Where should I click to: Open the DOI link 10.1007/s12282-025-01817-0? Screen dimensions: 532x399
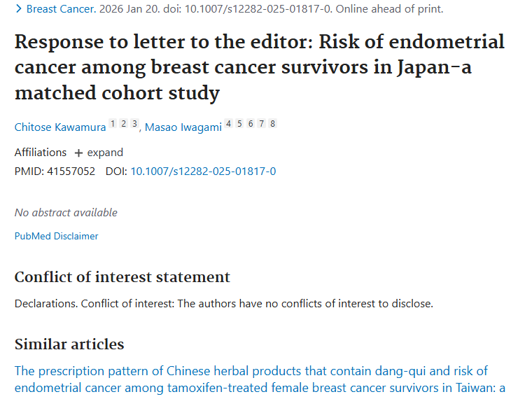point(203,171)
